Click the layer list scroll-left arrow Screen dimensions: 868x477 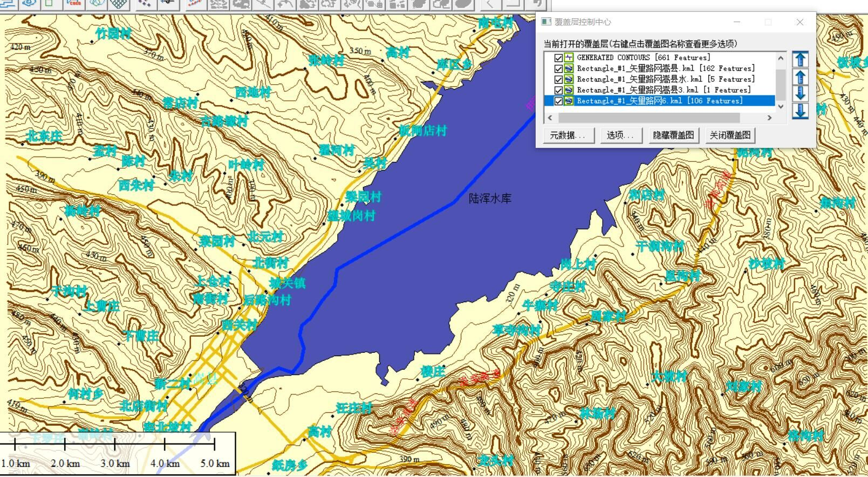pos(550,118)
